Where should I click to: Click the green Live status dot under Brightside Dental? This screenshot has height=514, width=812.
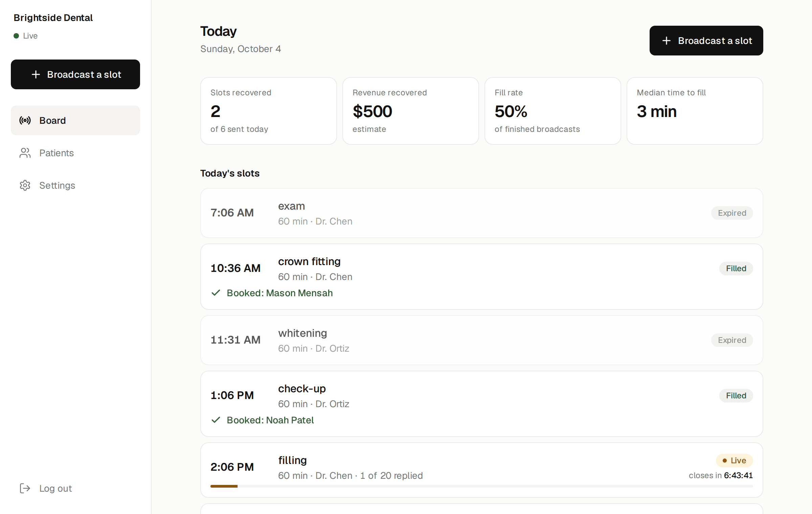pyautogui.click(x=16, y=36)
